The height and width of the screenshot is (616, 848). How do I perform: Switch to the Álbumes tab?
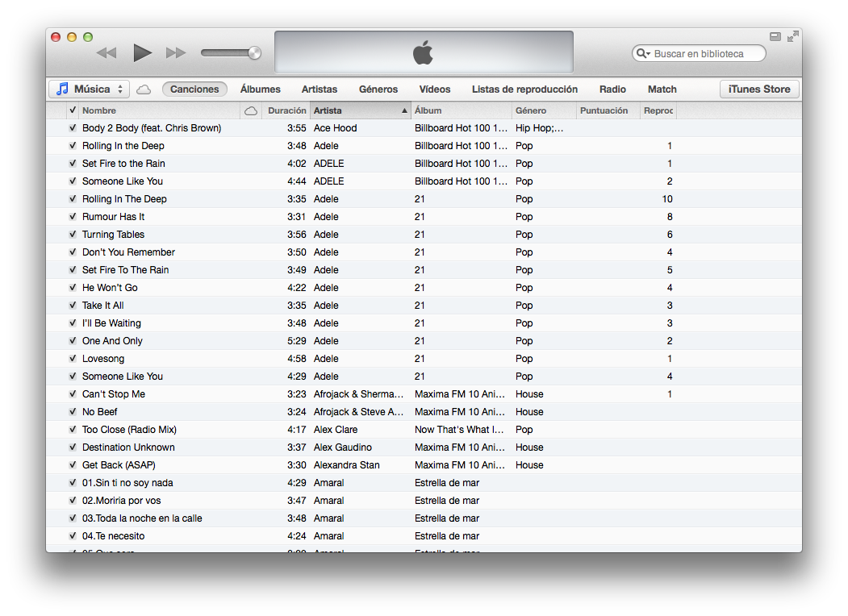click(x=260, y=89)
